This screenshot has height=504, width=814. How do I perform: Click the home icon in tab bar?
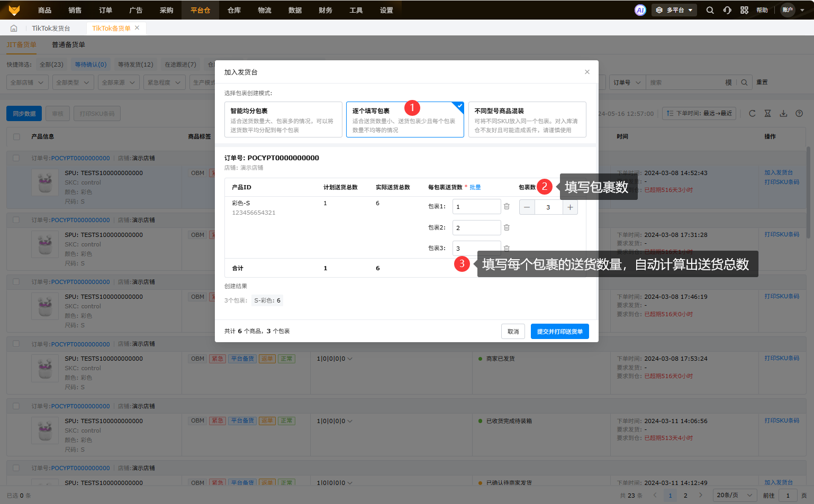point(14,29)
